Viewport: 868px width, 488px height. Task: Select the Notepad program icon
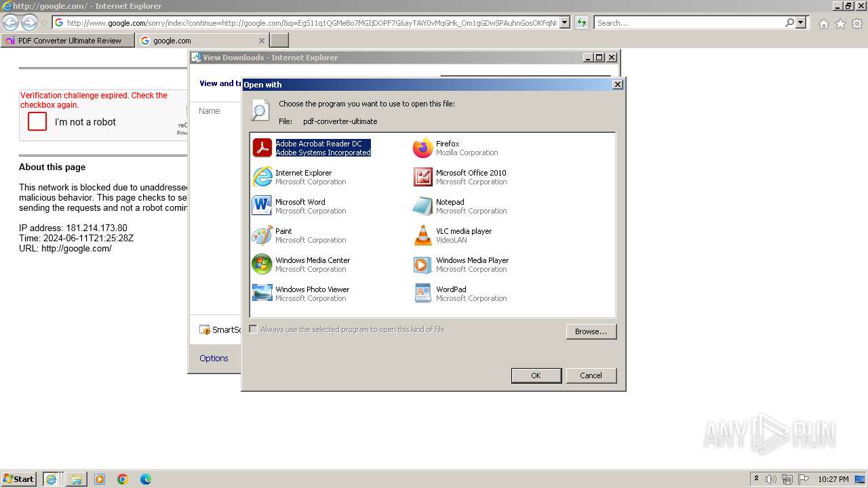point(423,206)
